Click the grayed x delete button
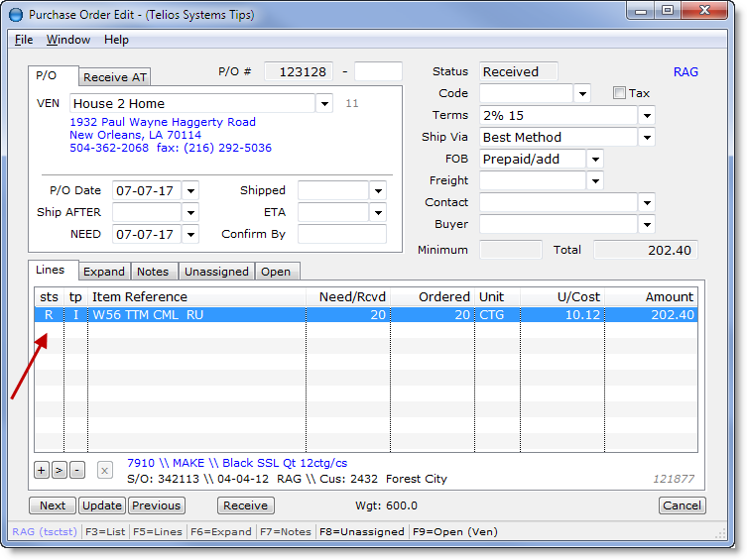 (104, 471)
